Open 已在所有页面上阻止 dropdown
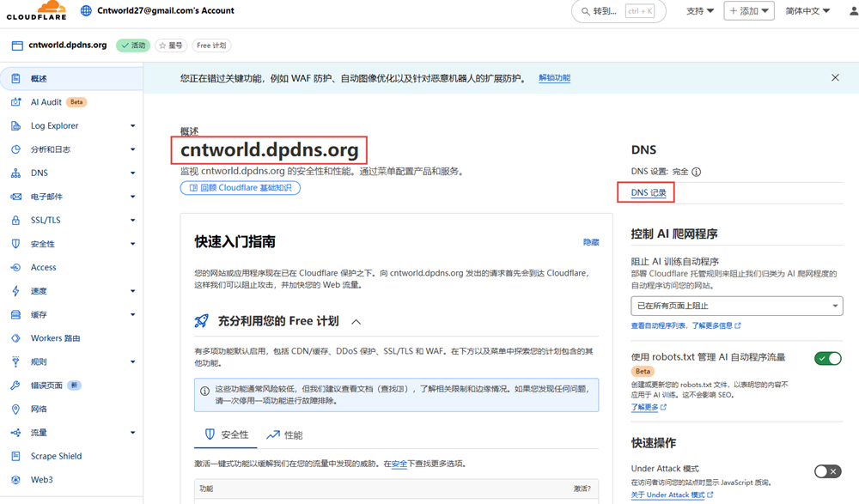 (x=737, y=306)
